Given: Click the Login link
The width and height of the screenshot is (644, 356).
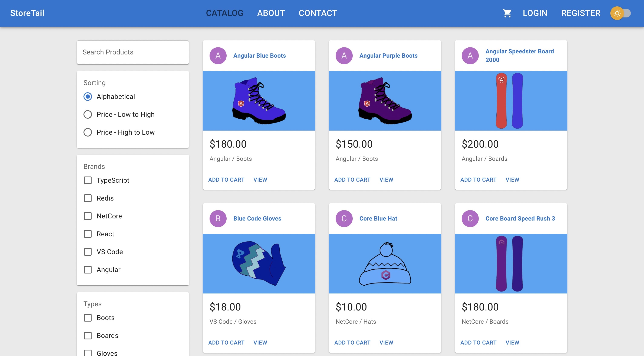Looking at the screenshot, I should coord(535,13).
